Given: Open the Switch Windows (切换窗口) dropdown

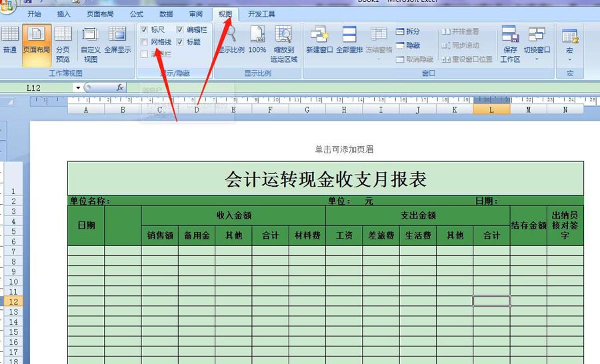Looking at the screenshot, I should click(x=537, y=44).
